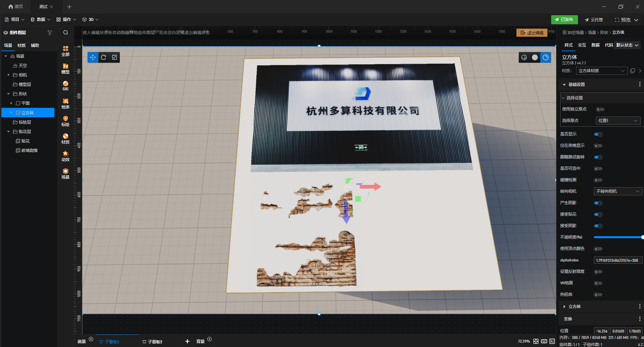Click the keyboard shortcuts icon
Image resolution: width=644 pixels, height=347 pixels.
pos(544,341)
